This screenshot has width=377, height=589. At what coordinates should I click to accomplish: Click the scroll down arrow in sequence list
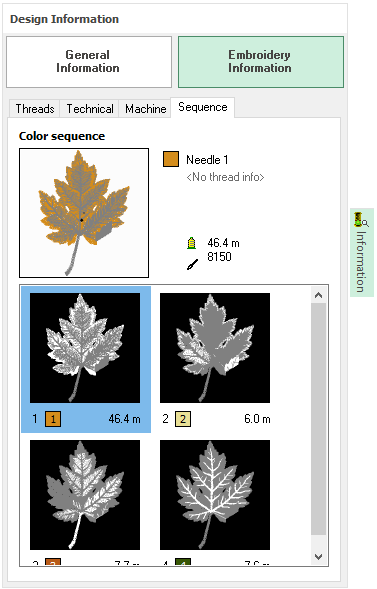[318, 557]
